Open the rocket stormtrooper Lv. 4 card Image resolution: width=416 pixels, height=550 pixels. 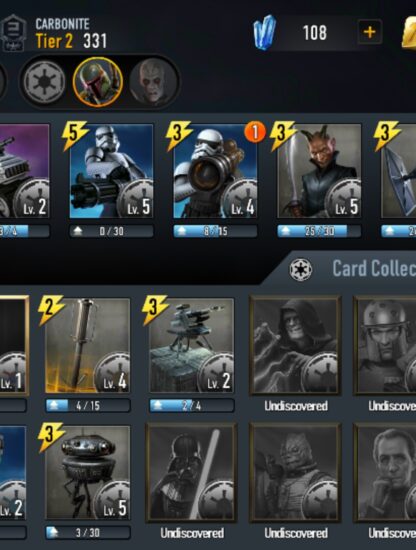215,171
